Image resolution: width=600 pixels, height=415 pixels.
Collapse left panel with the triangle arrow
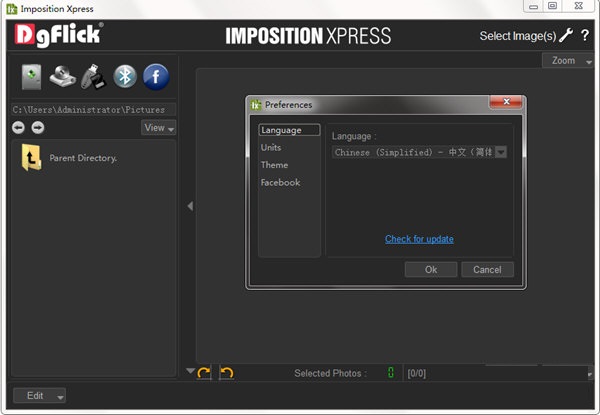pos(190,206)
